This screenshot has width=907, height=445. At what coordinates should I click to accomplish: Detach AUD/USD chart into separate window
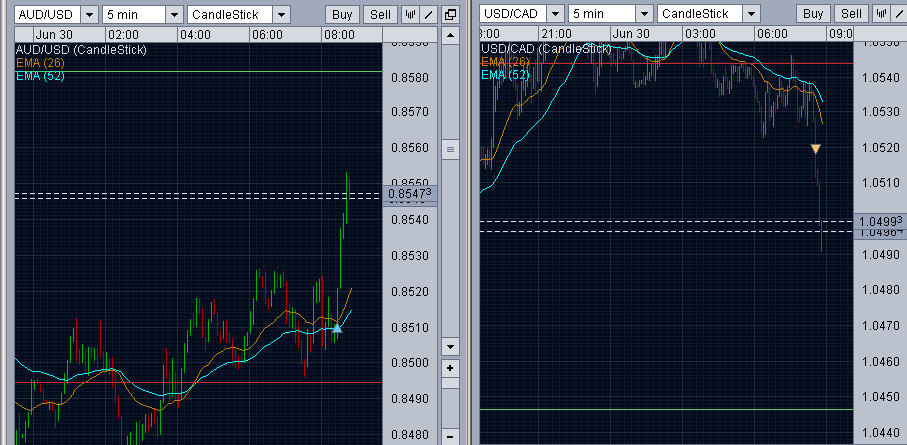449,14
